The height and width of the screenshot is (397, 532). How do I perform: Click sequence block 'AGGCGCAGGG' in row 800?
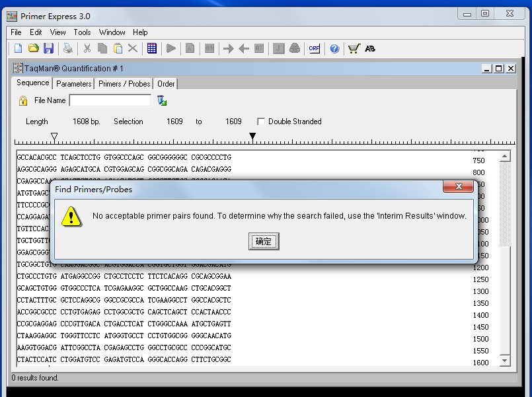coord(36,169)
